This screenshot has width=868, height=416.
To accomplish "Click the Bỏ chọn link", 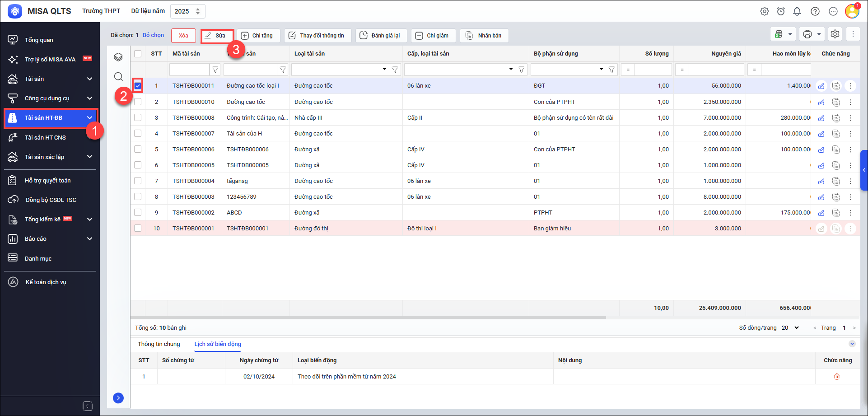I will click(153, 35).
